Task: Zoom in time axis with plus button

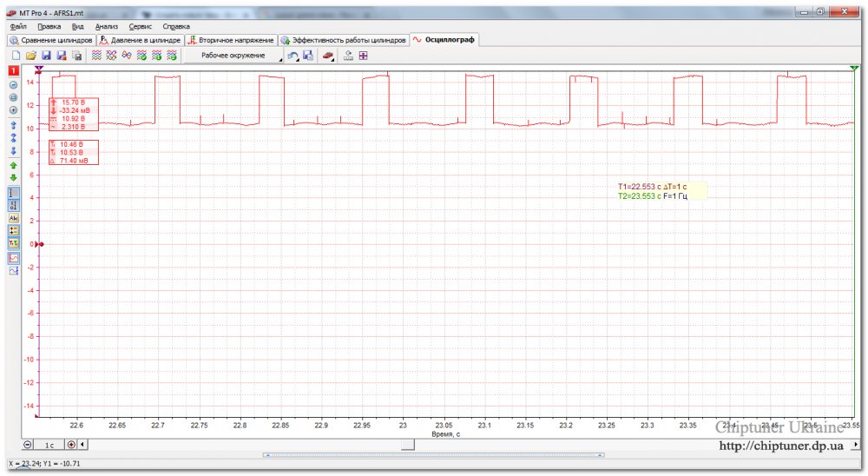Action: click(71, 445)
